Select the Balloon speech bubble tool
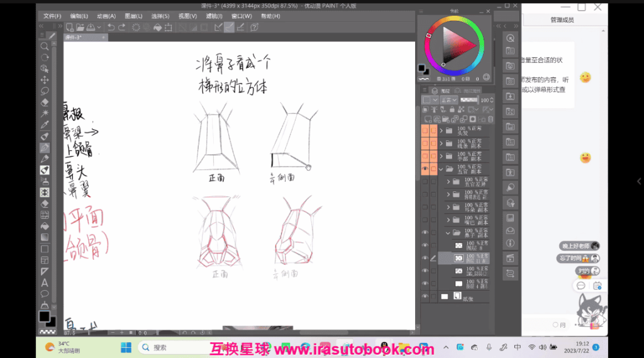The height and width of the screenshot is (358, 644). click(45, 294)
